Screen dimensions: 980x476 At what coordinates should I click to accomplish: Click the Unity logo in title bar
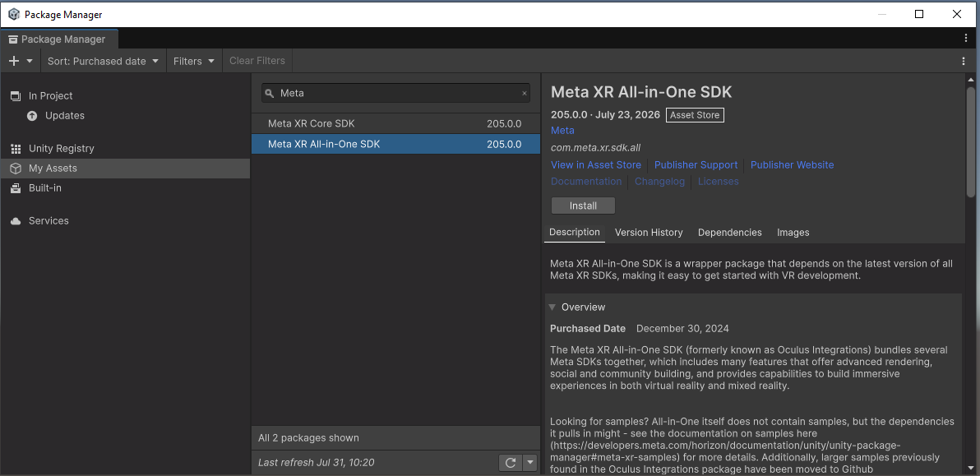click(14, 14)
